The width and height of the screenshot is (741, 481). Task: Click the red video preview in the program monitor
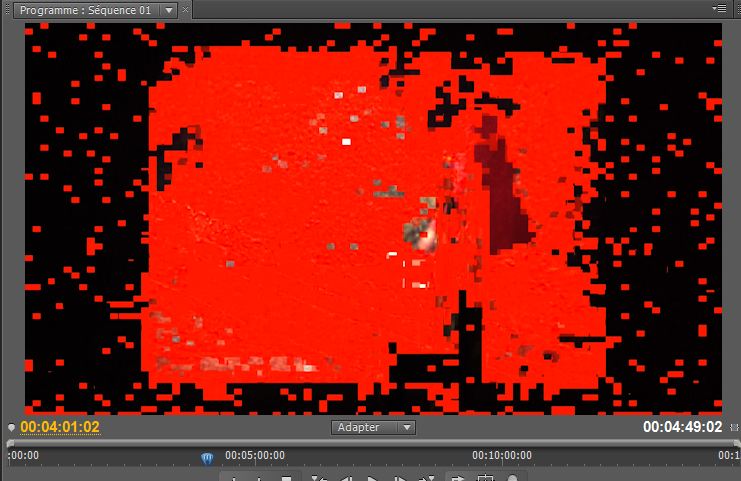point(373,218)
